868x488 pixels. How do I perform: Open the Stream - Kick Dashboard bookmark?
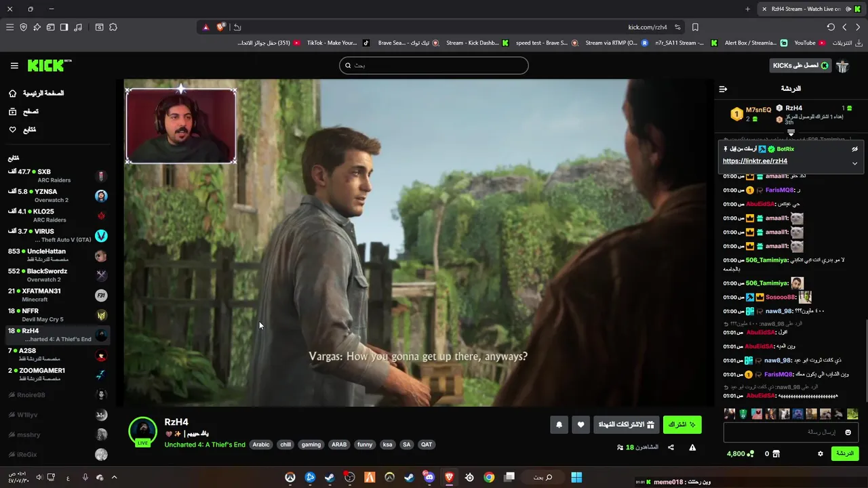click(477, 43)
